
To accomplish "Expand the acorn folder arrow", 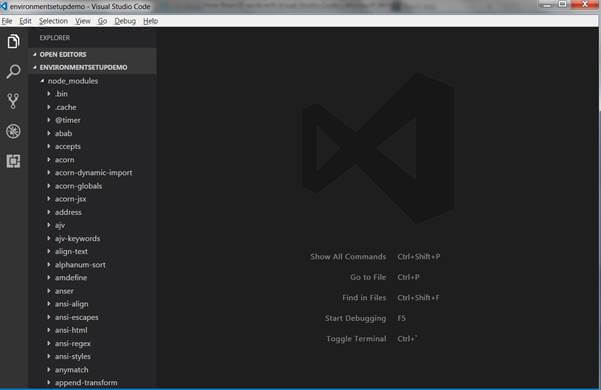I will pyautogui.click(x=49, y=159).
